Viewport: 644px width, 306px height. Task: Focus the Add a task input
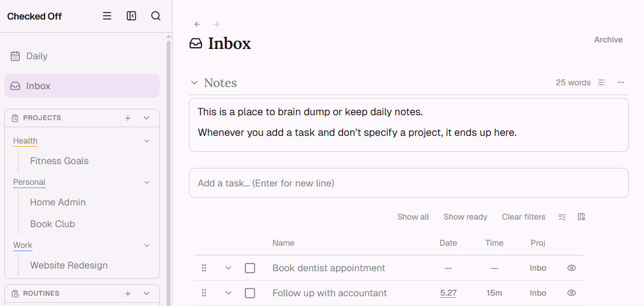coord(409,183)
